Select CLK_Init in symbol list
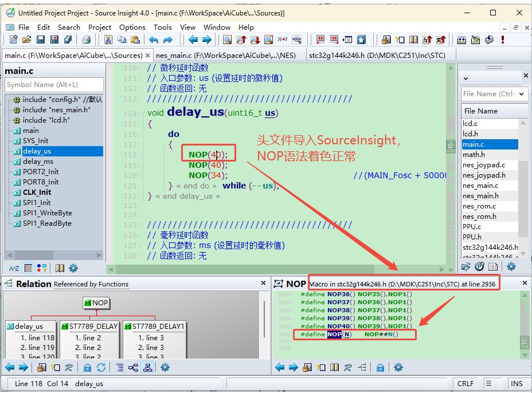Image resolution: width=532 pixels, height=393 pixels. [x=37, y=192]
